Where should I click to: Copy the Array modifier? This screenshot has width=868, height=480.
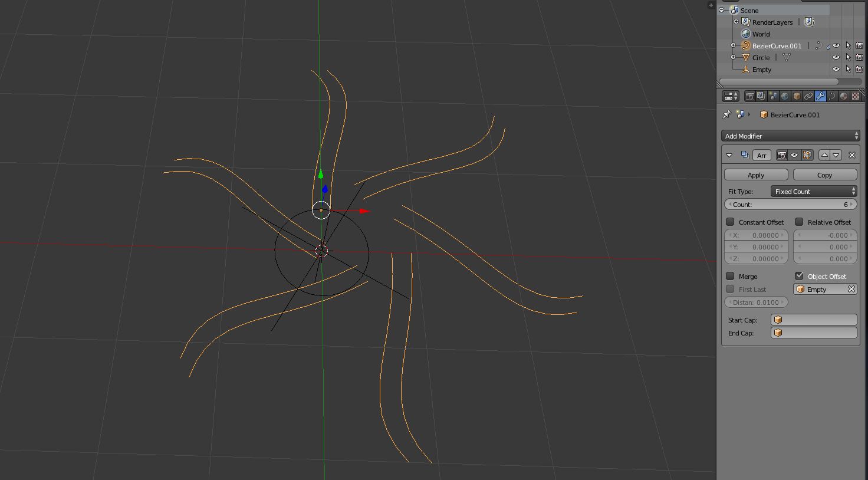pos(825,175)
